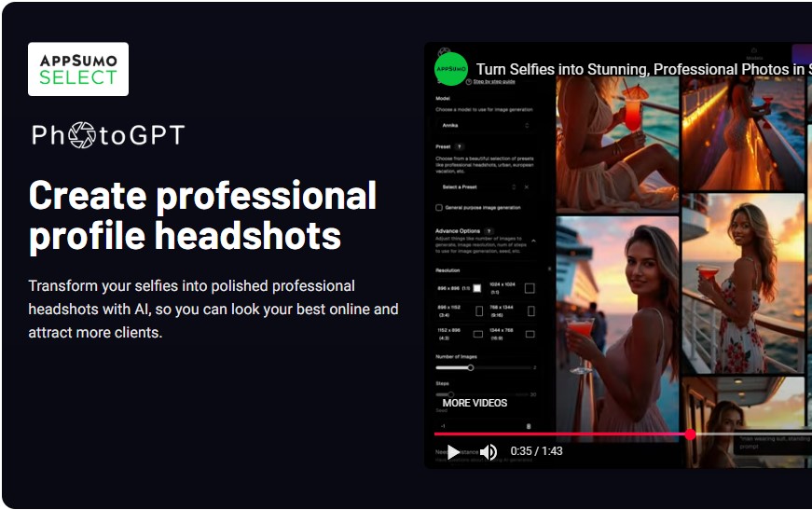Click the top-left image of woman with orange drink
The height and width of the screenshot is (510, 812).
(x=617, y=145)
